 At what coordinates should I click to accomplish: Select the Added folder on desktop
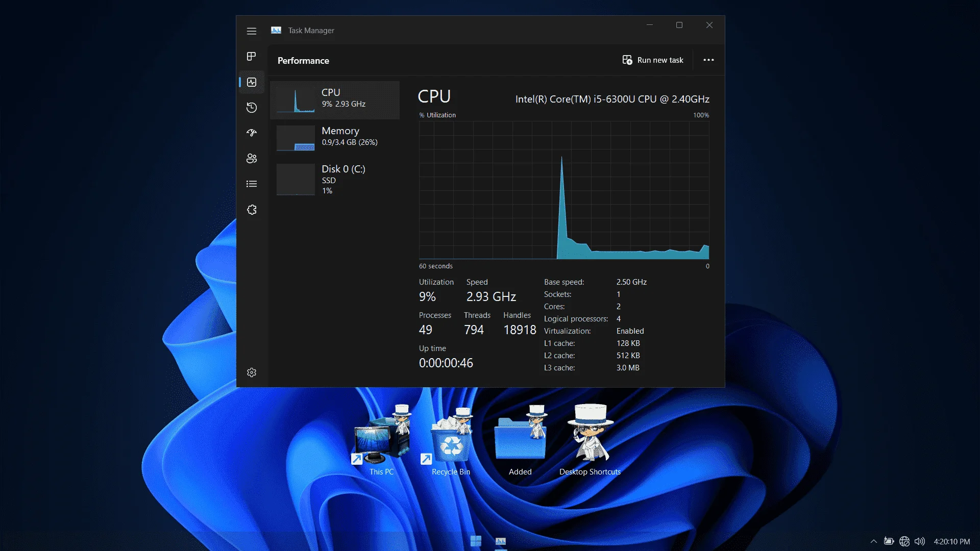coord(520,441)
